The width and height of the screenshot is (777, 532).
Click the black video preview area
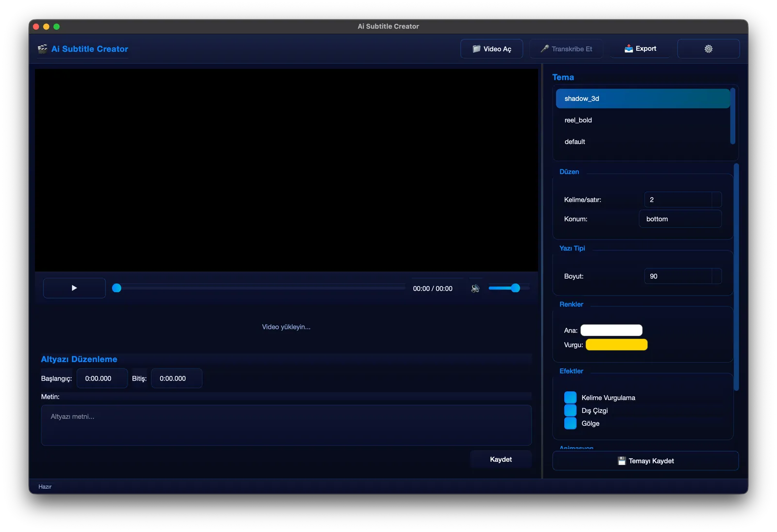click(x=286, y=170)
